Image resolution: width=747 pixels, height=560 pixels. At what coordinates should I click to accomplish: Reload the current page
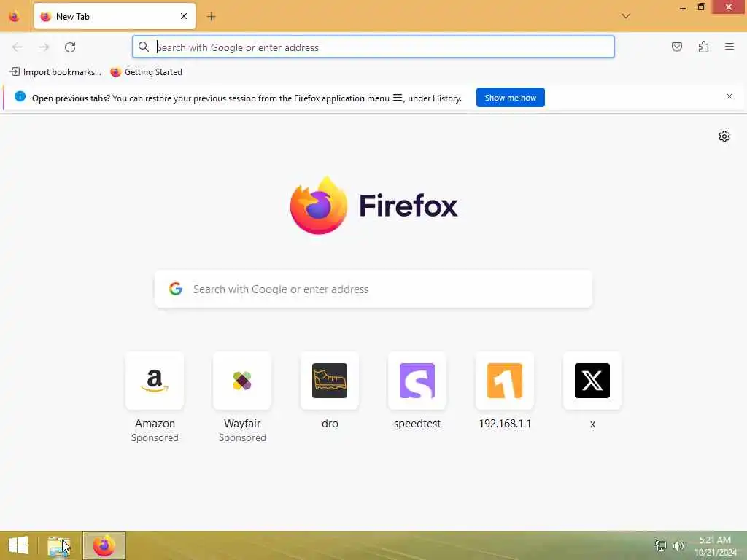tap(70, 47)
